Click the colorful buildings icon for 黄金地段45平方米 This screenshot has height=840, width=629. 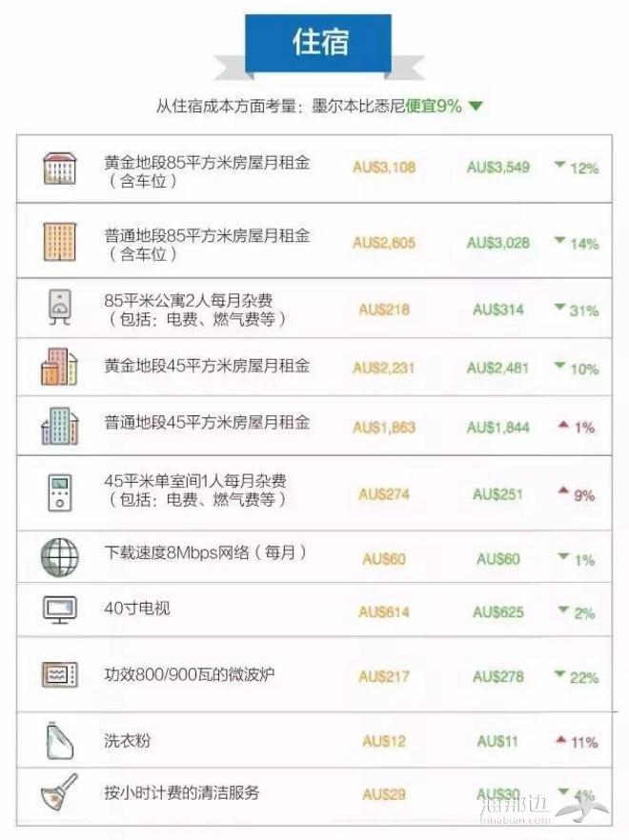pyautogui.click(x=59, y=367)
